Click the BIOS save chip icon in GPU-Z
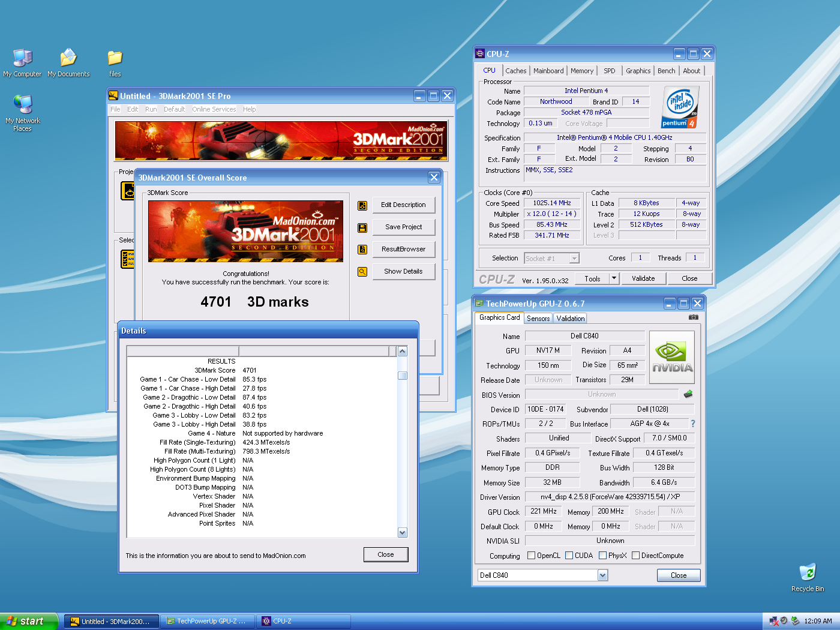The height and width of the screenshot is (630, 840). 688,394
